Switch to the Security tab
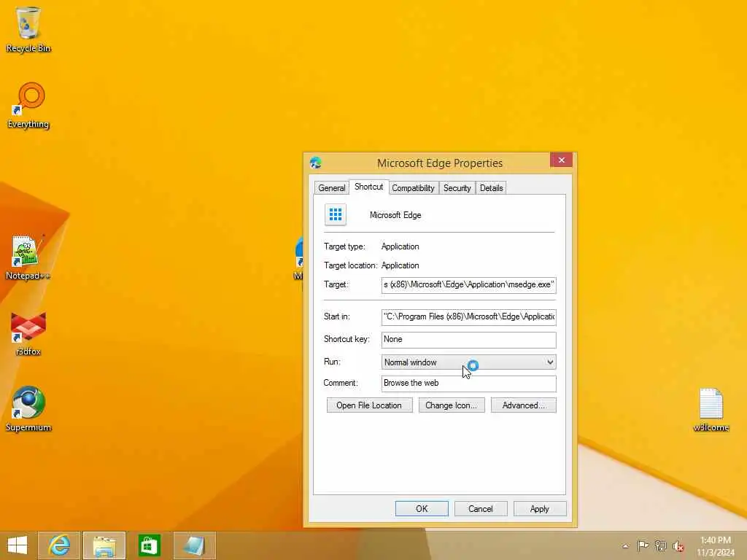The image size is (747, 560). point(457,188)
